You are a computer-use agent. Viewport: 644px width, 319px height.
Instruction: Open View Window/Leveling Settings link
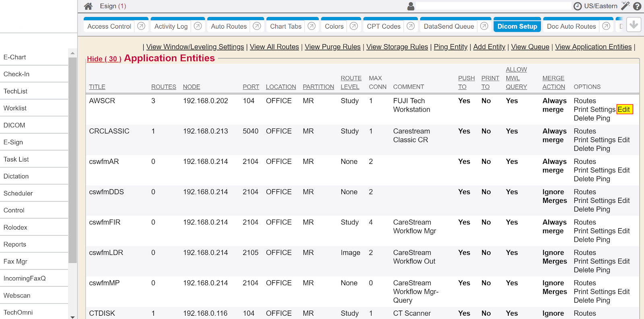(195, 47)
